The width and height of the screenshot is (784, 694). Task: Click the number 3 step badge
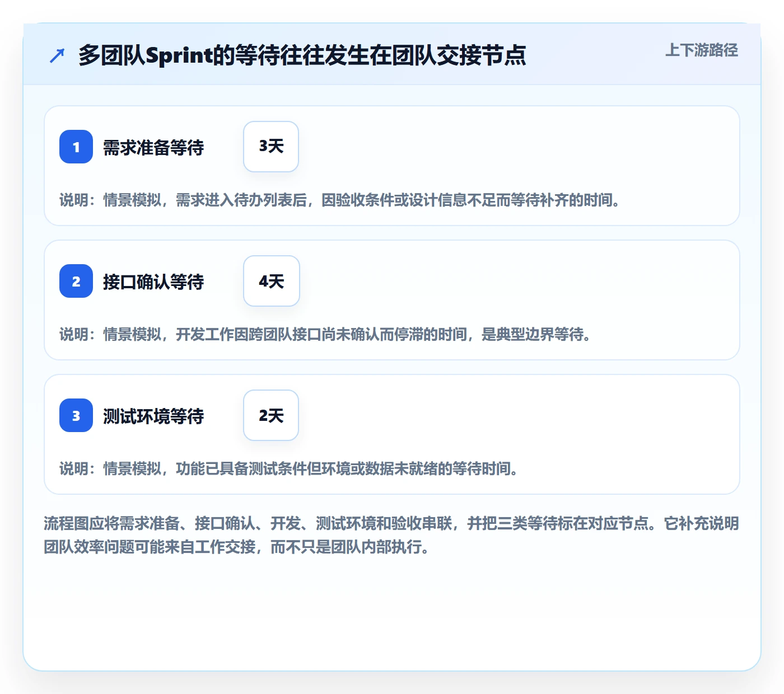point(76,415)
